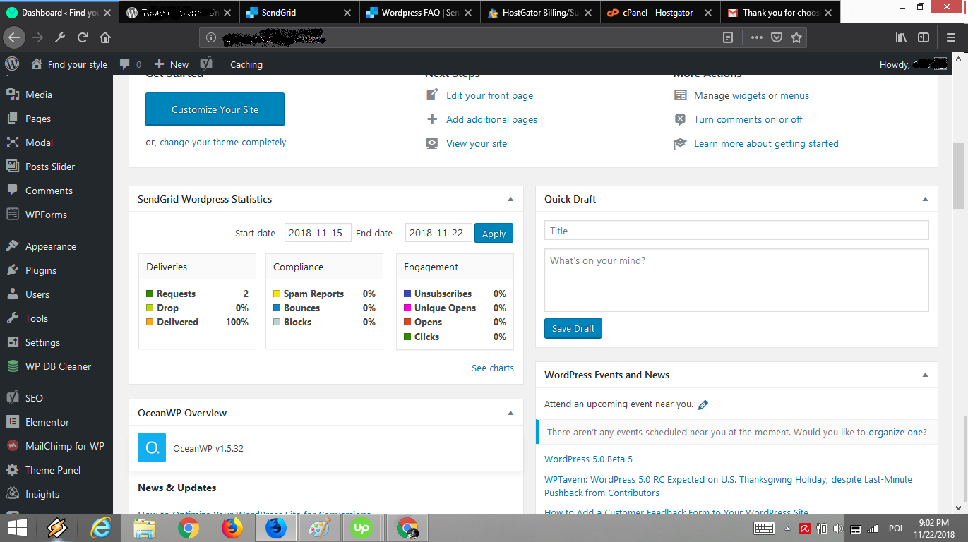Click the widgets link in More Actions
This screenshot has width=980, height=542.
[x=748, y=95]
